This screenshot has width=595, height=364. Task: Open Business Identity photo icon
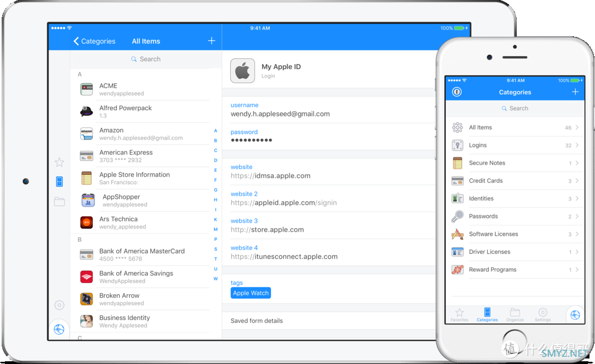(86, 321)
